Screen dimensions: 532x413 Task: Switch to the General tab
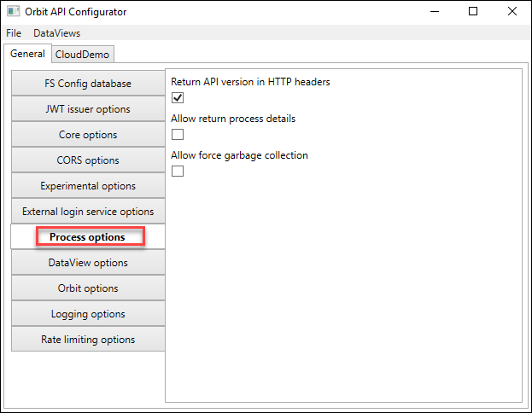pyautogui.click(x=27, y=54)
